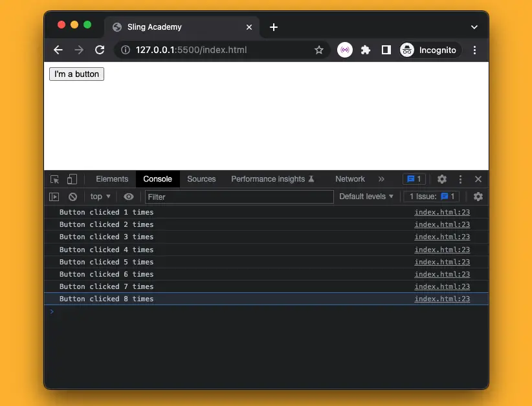Open the issues counter badge in tab bar
Screen dimensions: 532x406
(414, 179)
